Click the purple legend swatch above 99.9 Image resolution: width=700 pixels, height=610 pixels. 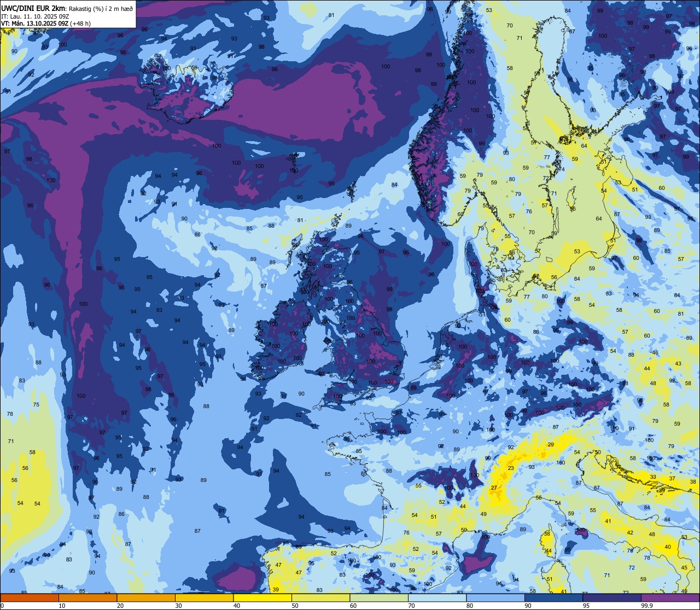click(x=670, y=597)
